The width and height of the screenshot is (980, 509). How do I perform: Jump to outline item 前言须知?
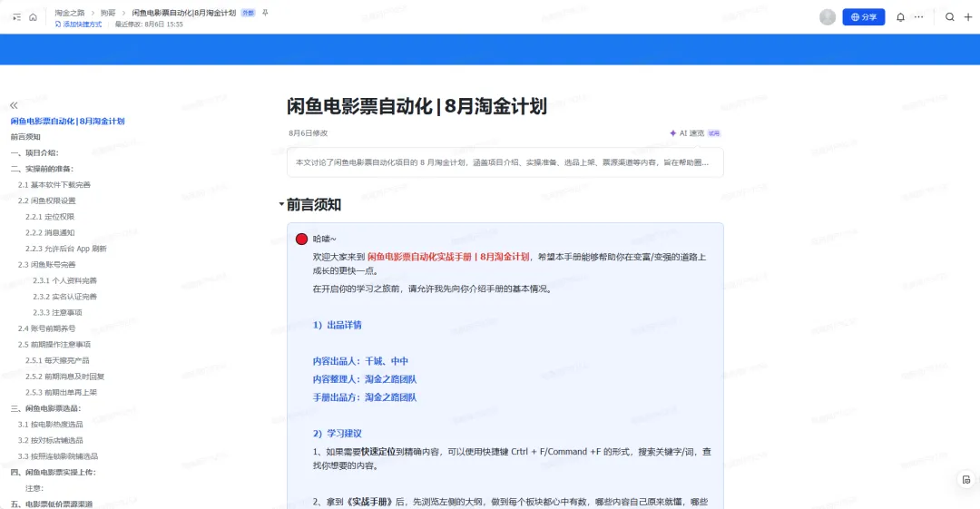(x=25, y=137)
